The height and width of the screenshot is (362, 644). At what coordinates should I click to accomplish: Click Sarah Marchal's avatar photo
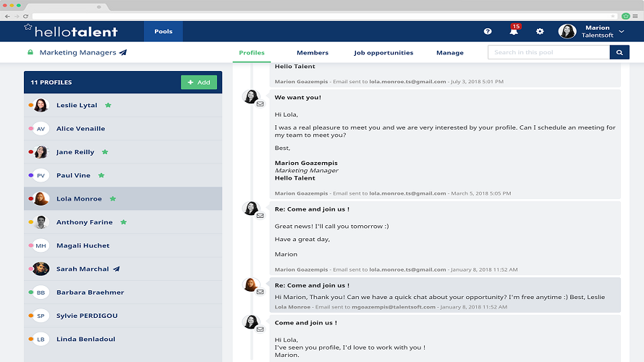pos(41,269)
